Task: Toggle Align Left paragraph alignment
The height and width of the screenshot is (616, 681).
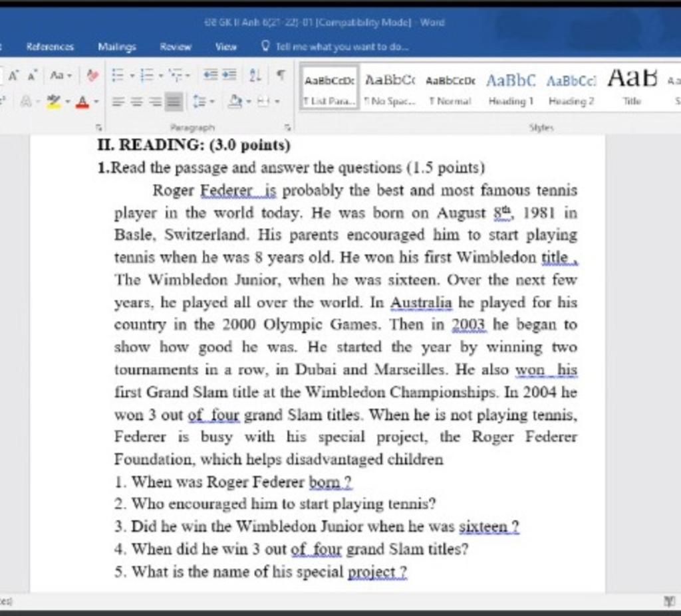Action: point(117,102)
